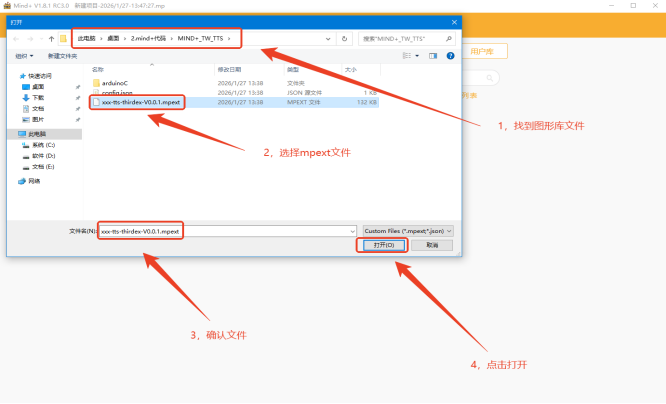666x404 pixels.
Task: Open the view options dropdown arrow
Action: coord(417,56)
